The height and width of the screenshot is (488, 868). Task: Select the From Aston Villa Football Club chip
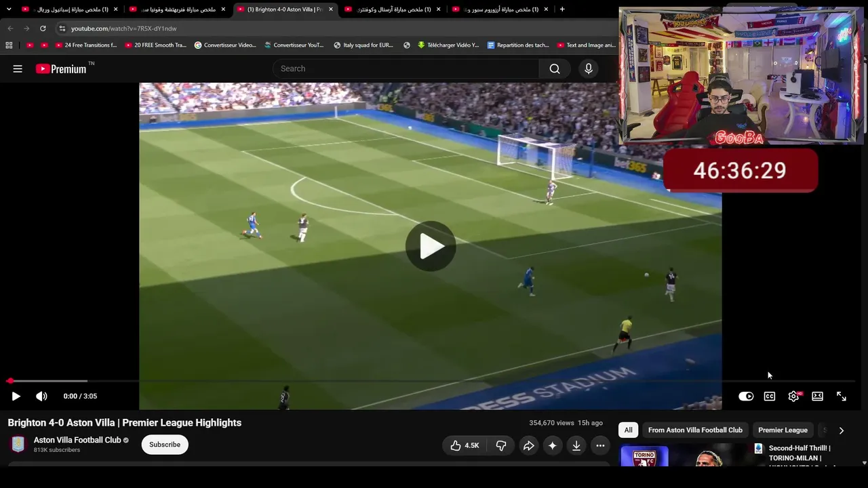click(695, 430)
